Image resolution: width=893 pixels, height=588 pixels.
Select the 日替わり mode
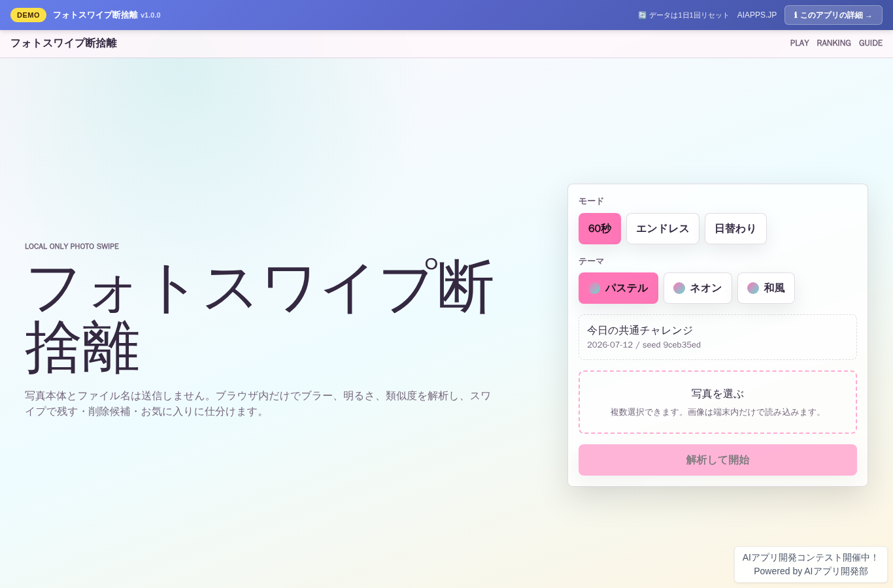(735, 229)
